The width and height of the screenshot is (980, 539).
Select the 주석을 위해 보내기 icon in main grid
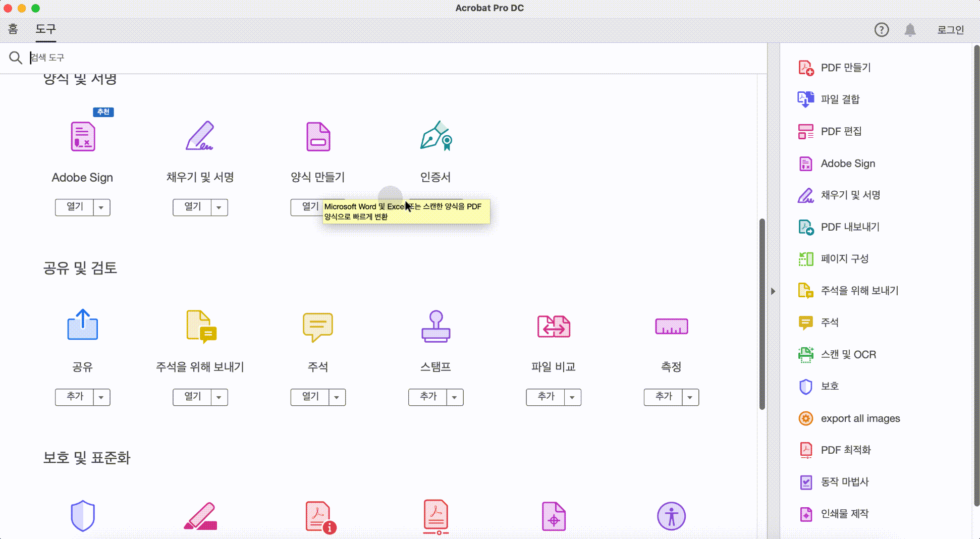pyautogui.click(x=201, y=327)
